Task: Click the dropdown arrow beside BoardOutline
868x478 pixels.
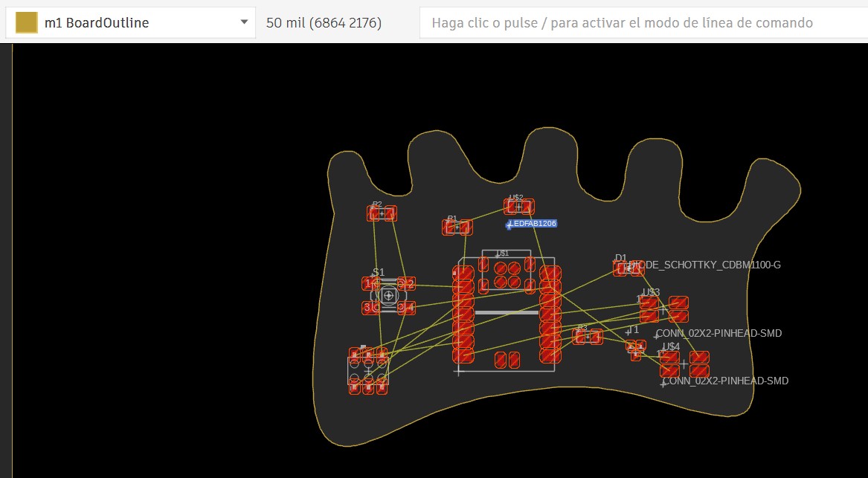Action: pos(244,22)
